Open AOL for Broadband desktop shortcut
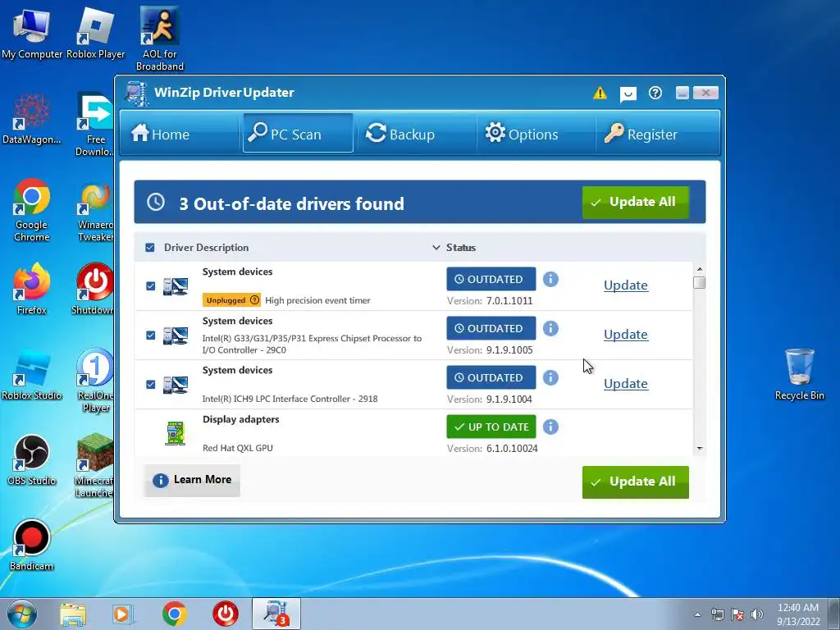This screenshot has width=840, height=630. [x=160, y=39]
